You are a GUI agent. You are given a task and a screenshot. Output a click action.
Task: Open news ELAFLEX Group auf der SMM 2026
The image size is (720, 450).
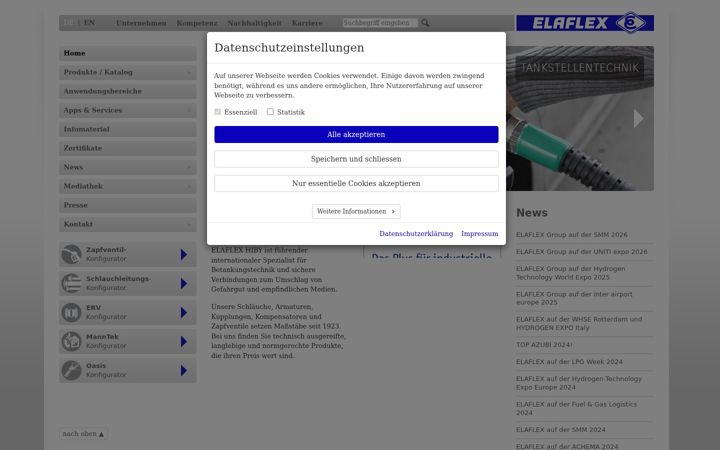571,235
